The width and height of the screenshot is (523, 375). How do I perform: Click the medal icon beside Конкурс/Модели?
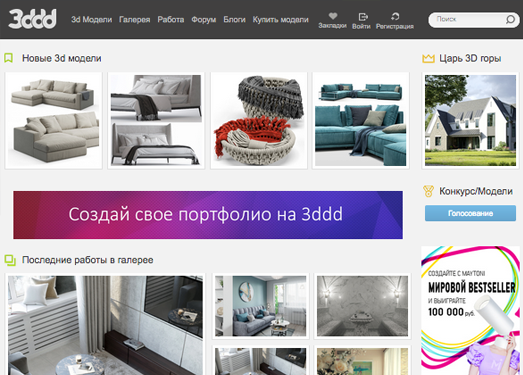click(x=428, y=191)
